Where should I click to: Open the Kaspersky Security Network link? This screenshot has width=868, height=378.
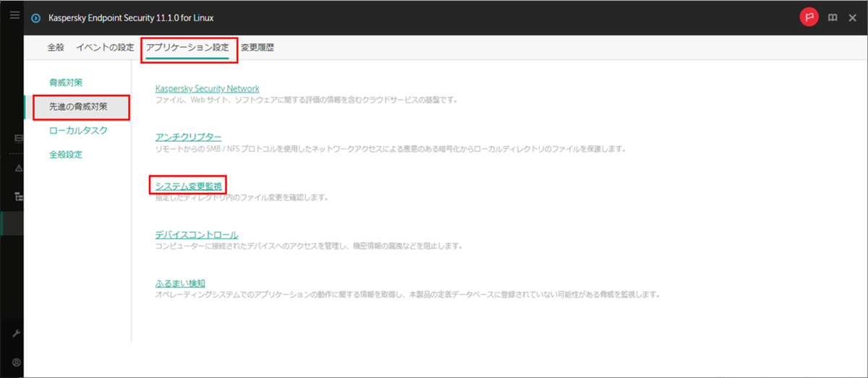click(207, 88)
